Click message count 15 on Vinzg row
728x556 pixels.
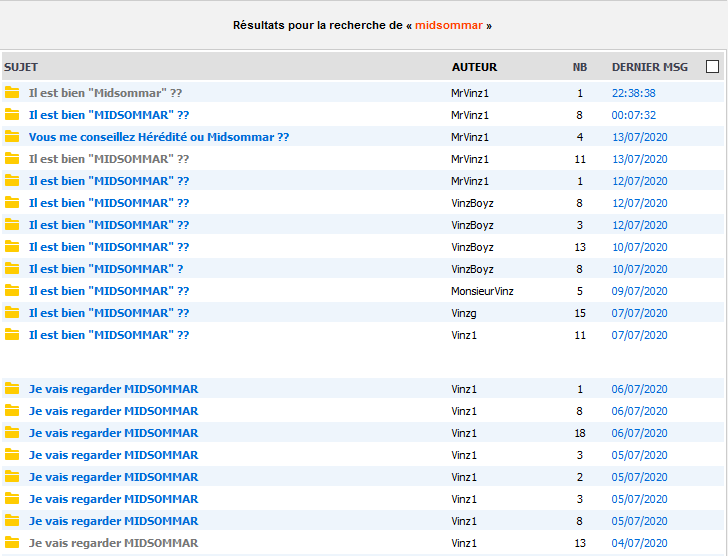click(580, 313)
